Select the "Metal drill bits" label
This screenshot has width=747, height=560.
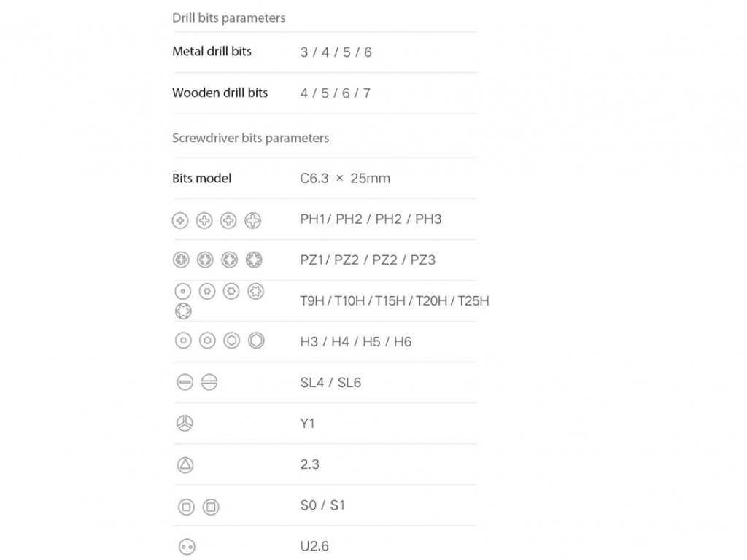[212, 52]
